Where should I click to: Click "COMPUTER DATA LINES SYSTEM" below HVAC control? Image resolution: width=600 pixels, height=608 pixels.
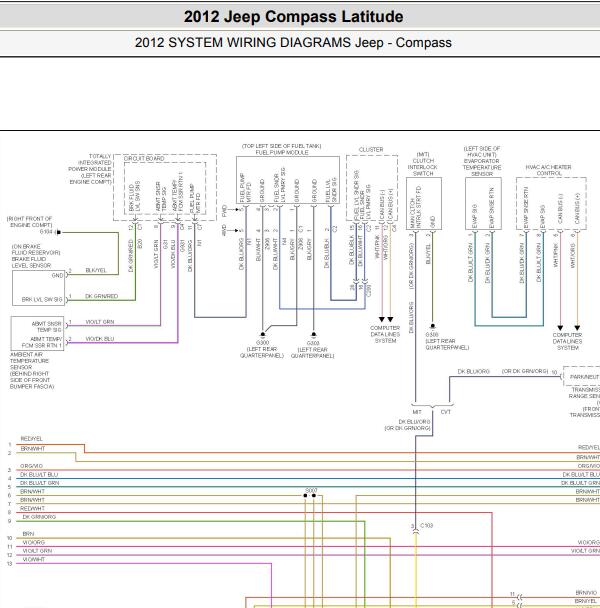pyautogui.click(x=567, y=341)
